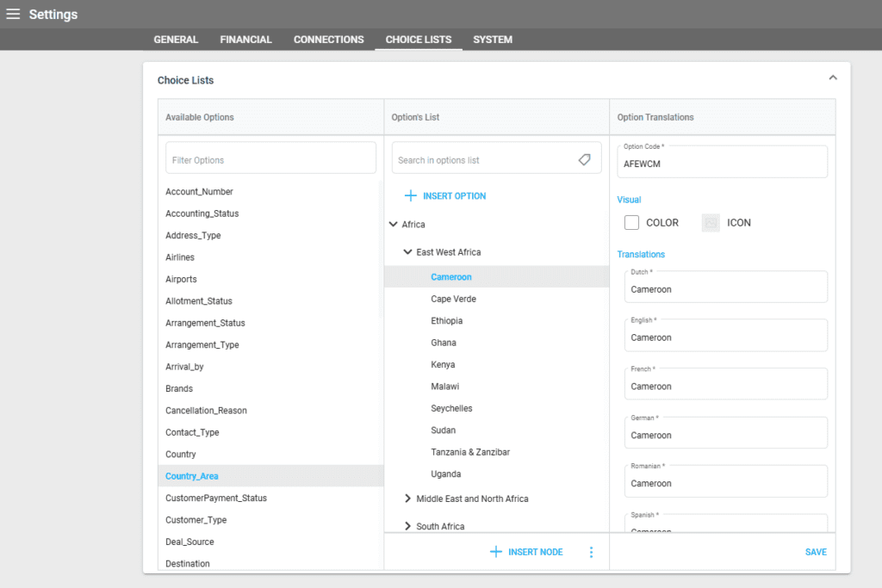Viewport: 882px width, 588px height.
Task: Expand Middle East and North Africa
Action: click(x=408, y=498)
